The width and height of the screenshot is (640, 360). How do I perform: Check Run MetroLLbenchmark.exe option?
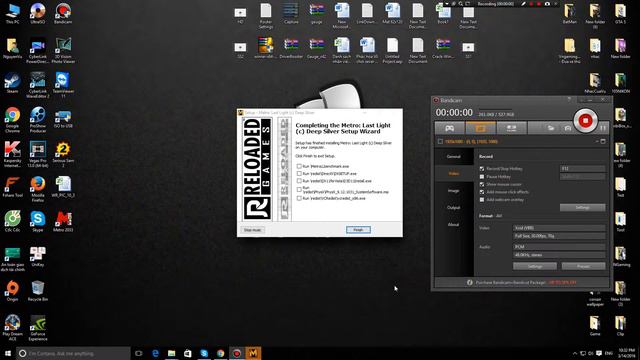click(x=299, y=167)
